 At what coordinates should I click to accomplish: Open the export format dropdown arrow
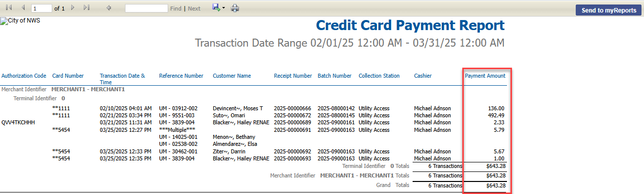point(223,9)
